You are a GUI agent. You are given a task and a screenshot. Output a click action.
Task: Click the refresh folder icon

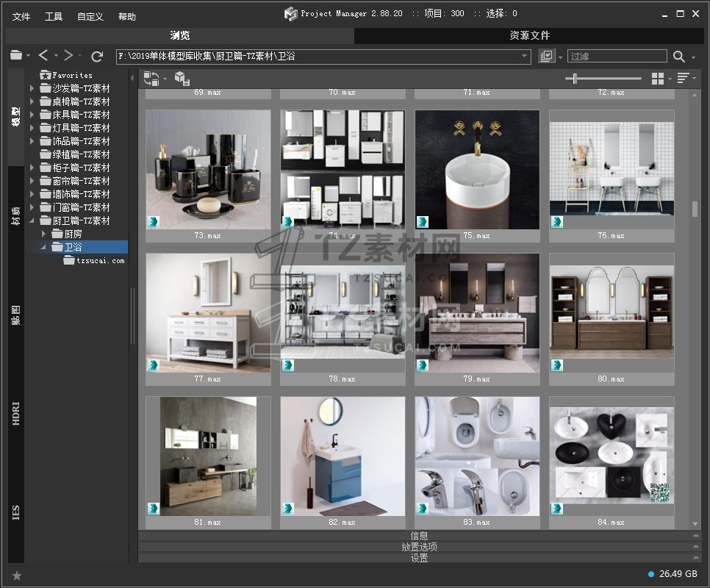[x=97, y=56]
